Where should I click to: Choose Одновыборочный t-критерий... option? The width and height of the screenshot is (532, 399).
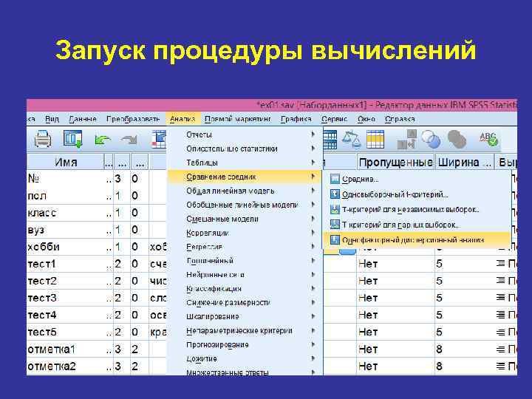(x=417, y=194)
